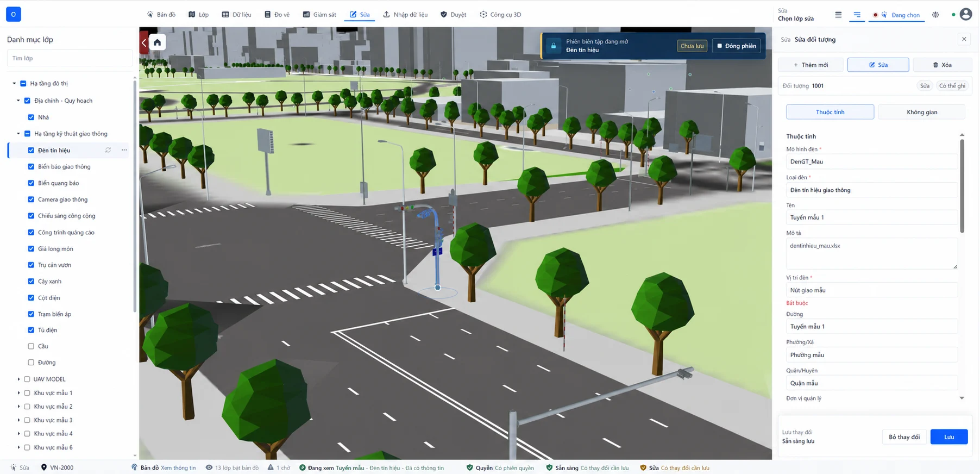Enable the Đường layer checkbox
This screenshot has width=980, height=474.
[x=31, y=363]
